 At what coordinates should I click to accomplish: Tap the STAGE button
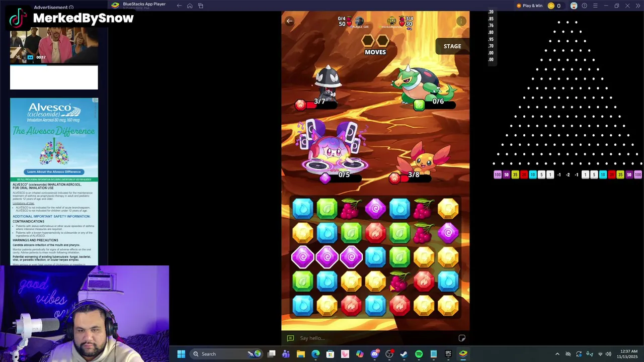452,46
